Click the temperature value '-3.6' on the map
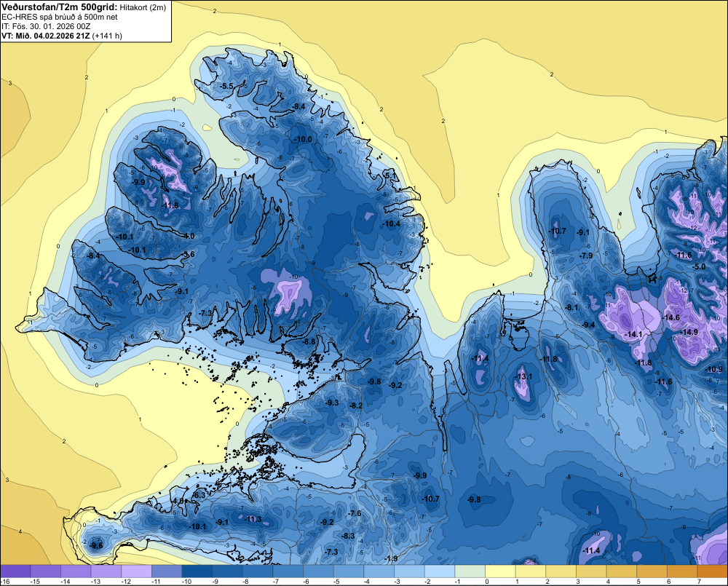 point(189,255)
